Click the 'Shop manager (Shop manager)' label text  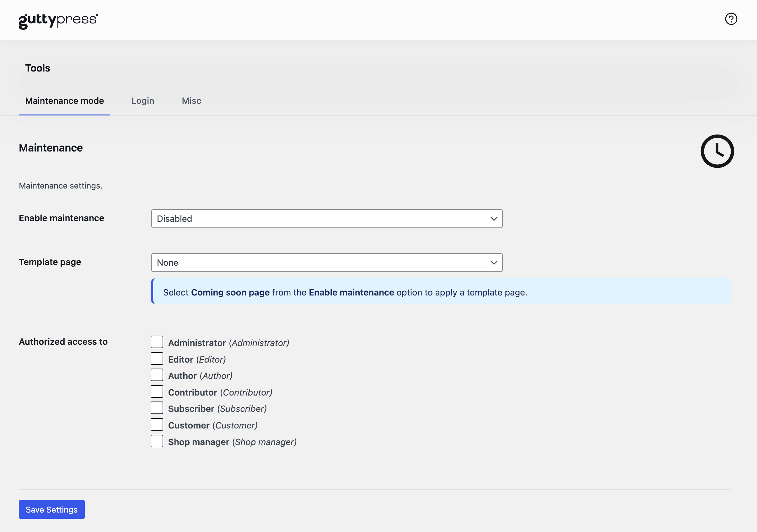click(233, 442)
